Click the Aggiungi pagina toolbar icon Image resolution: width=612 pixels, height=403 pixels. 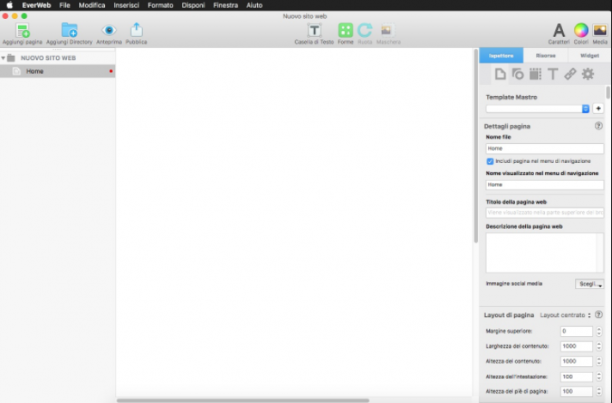tap(22, 30)
